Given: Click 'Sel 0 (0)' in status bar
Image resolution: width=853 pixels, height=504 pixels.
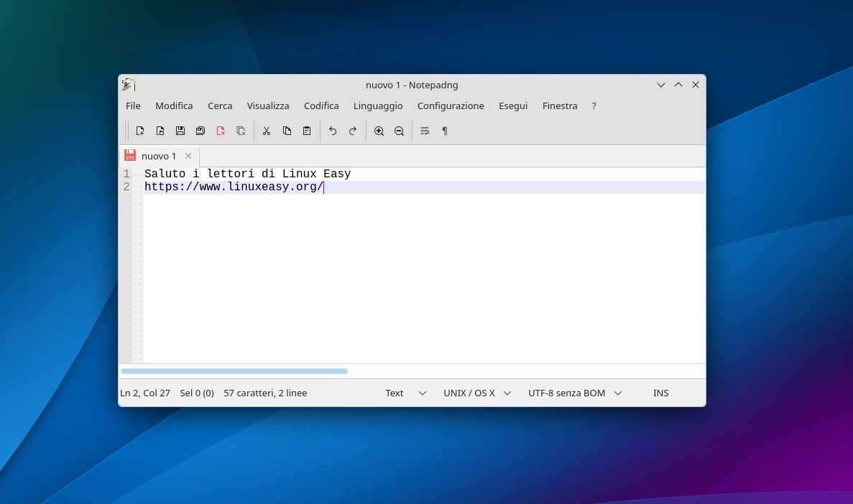Looking at the screenshot, I should tap(197, 393).
